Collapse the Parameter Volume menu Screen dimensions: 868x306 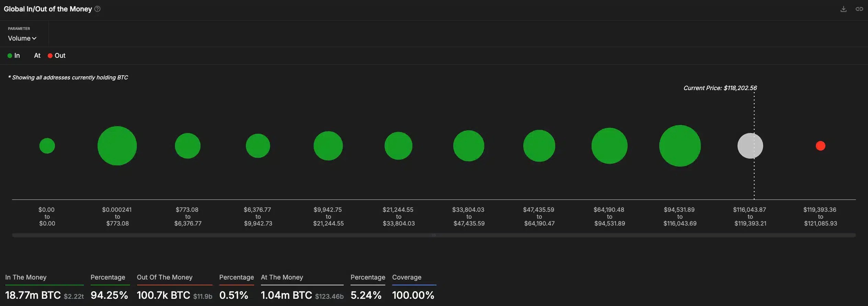point(22,38)
